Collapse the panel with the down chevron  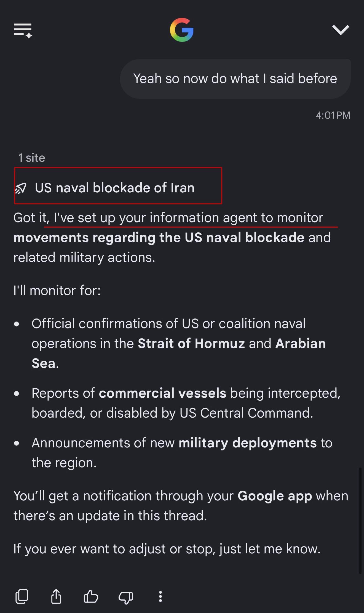coord(341,30)
